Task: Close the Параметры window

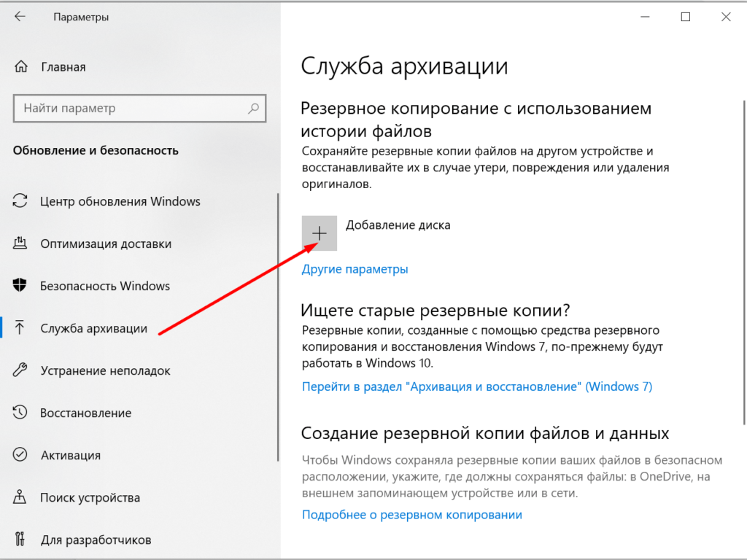Action: [x=726, y=17]
